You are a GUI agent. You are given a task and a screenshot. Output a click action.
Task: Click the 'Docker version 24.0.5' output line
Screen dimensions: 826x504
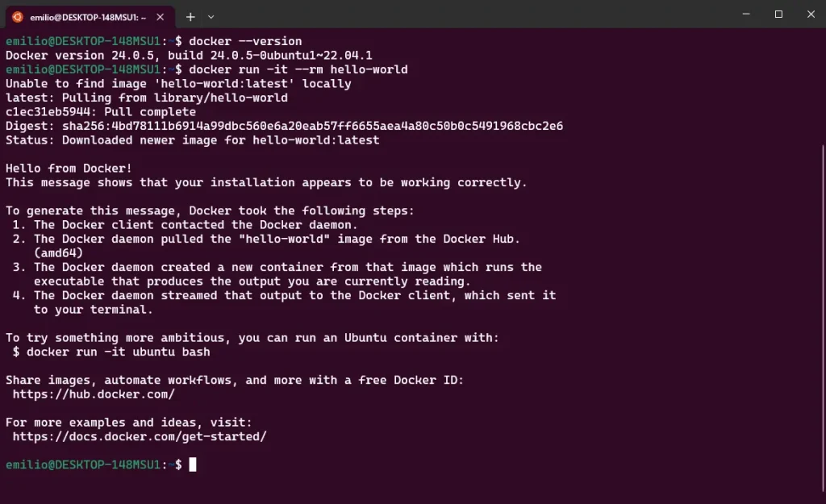point(189,56)
